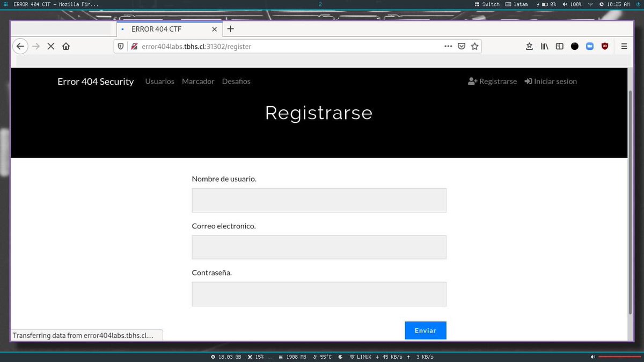Select the ERROR 404 CTF tab

point(169,29)
